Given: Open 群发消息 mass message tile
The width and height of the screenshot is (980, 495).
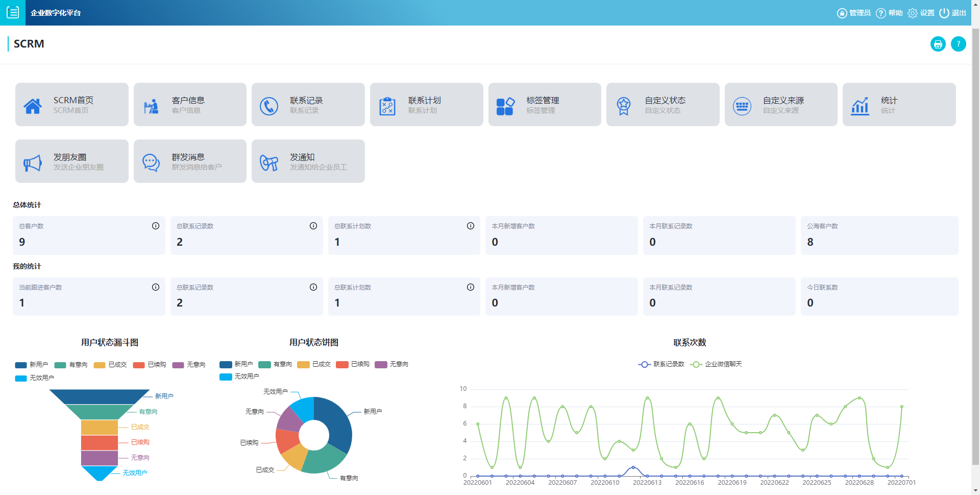Looking at the screenshot, I should coord(190,161).
